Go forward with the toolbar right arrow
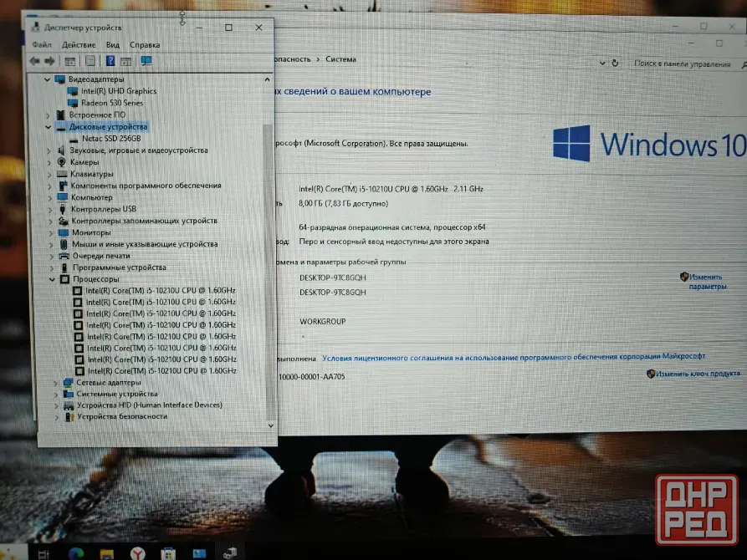 49,61
